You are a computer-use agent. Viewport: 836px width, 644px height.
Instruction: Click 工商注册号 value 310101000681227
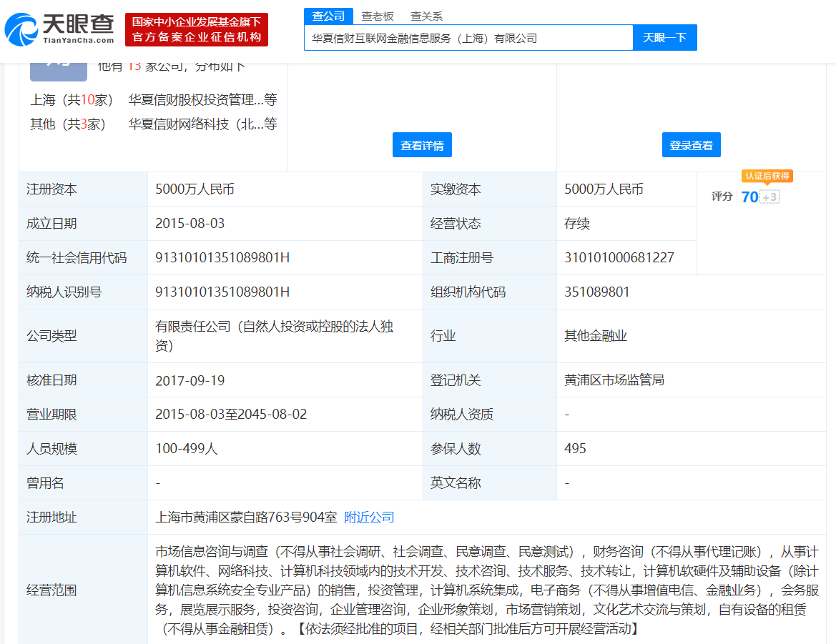[x=619, y=258]
